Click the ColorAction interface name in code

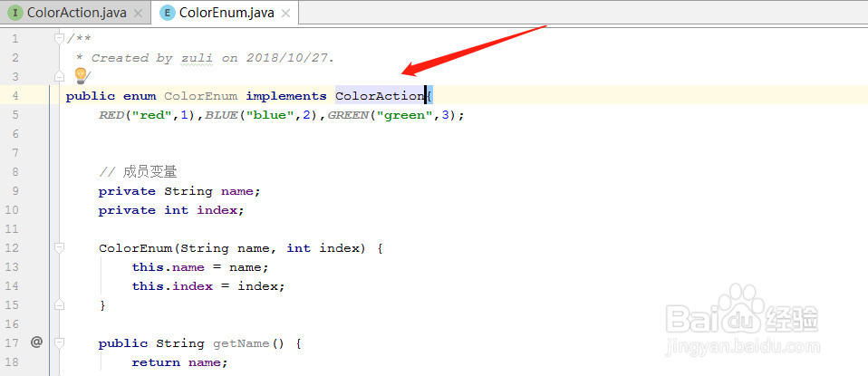click(380, 96)
